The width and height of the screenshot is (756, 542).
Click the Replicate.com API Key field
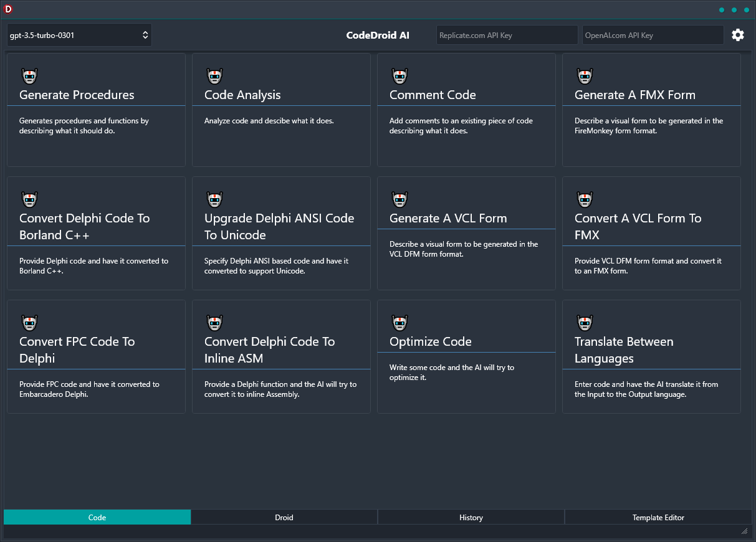507,35
